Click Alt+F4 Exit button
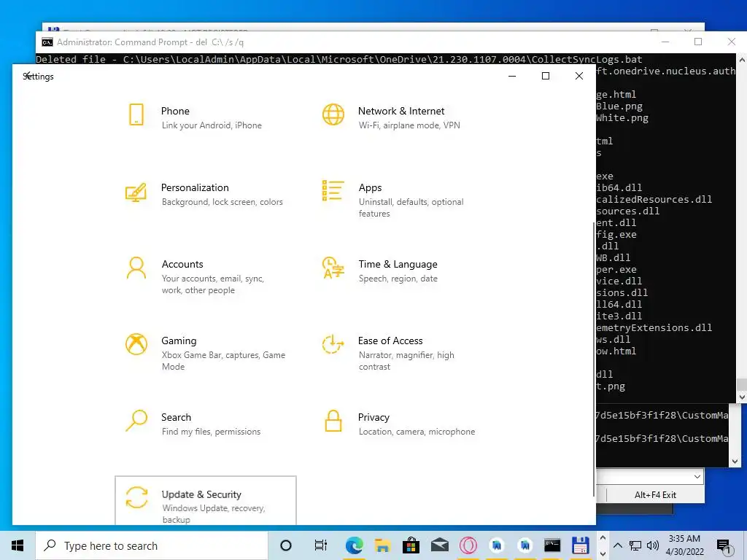The image size is (747, 560). click(x=655, y=495)
